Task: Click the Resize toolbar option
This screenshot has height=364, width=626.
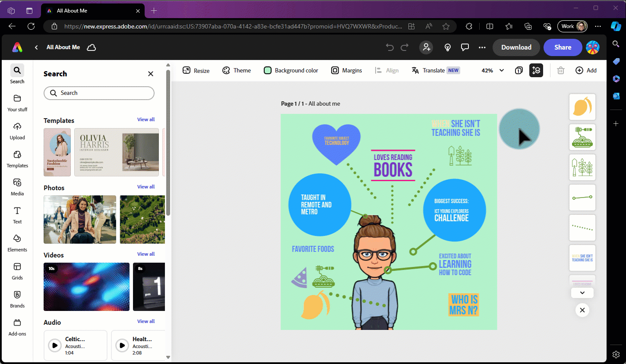Action: (x=196, y=70)
